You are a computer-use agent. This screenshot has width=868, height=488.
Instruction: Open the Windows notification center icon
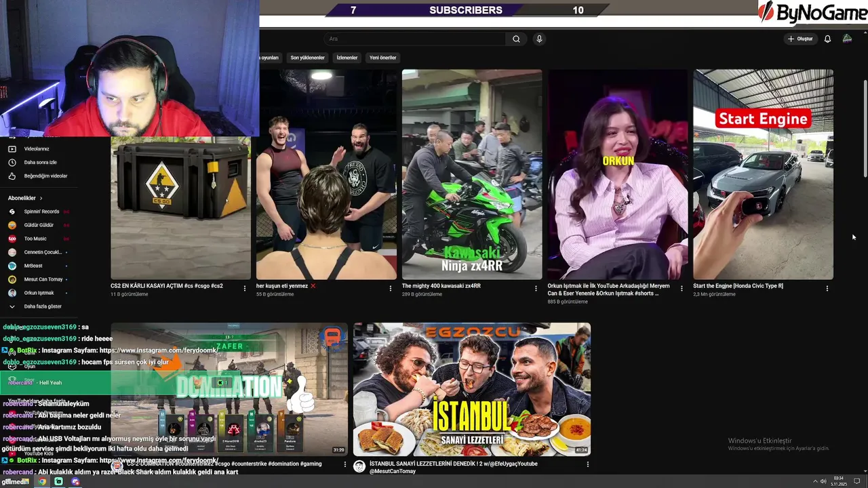click(x=857, y=481)
